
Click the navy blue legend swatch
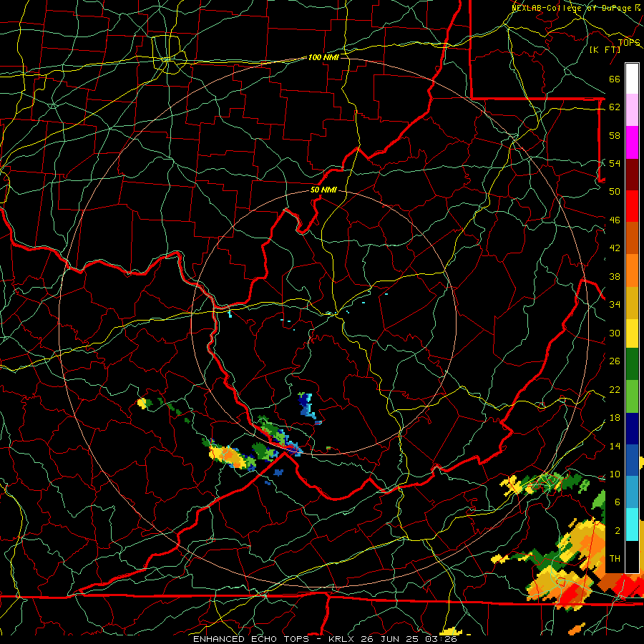632,429
